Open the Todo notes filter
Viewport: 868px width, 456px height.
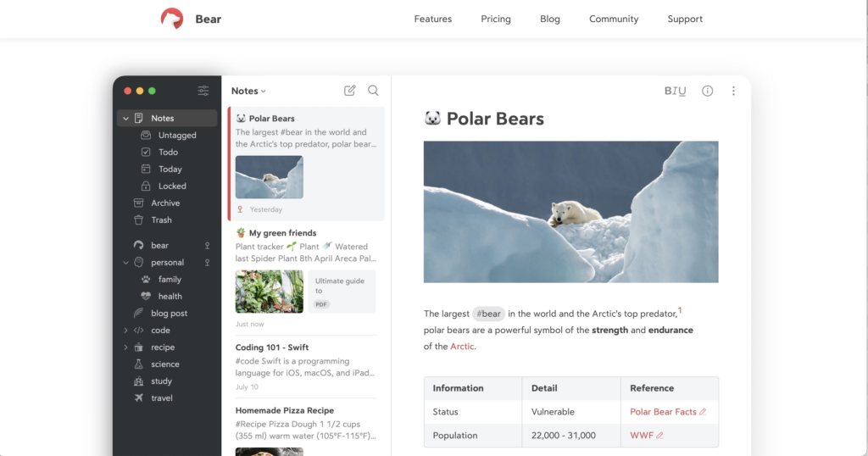(167, 153)
